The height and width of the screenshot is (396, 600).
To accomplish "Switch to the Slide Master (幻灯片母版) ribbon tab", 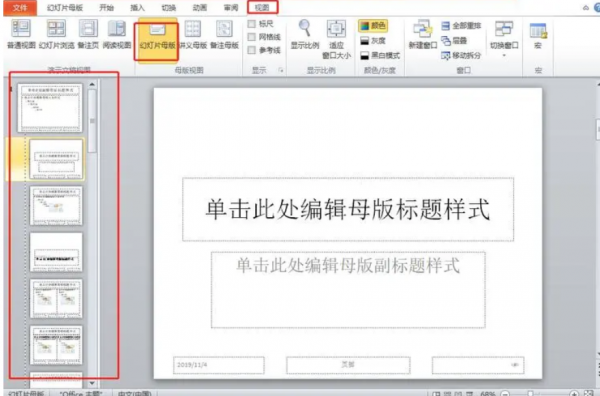I will tap(65, 8).
